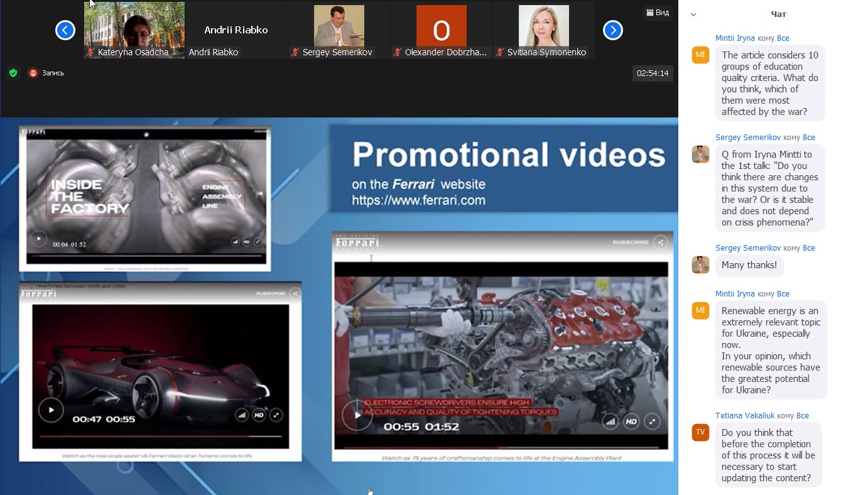The width and height of the screenshot is (868, 495).
Task: Select Andrii Riabko's participant tile
Action: tap(236, 30)
